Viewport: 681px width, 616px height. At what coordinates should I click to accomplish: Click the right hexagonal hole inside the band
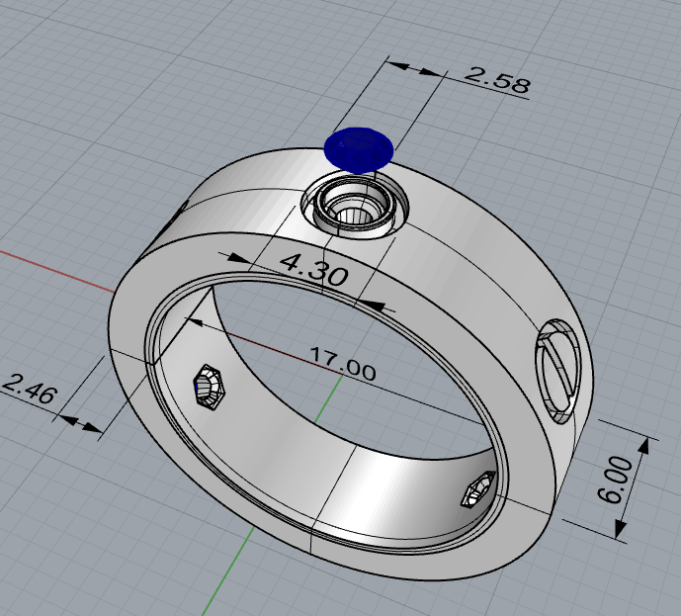(478, 489)
